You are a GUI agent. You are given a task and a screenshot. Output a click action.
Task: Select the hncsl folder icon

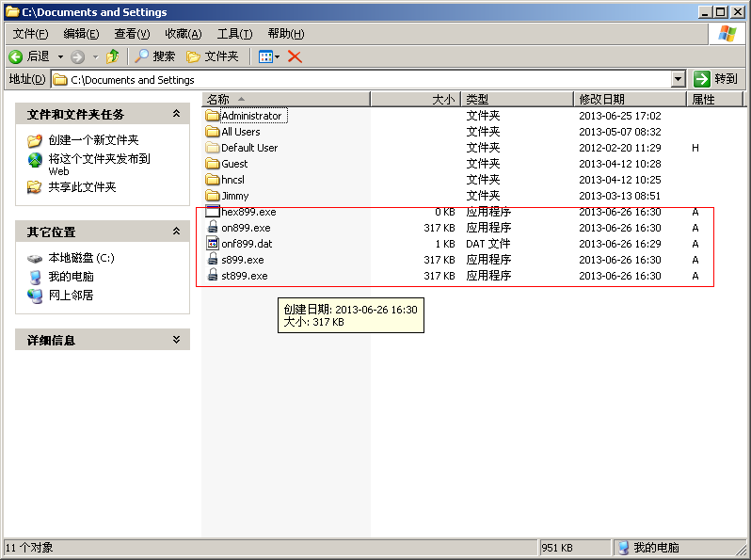click(212, 180)
